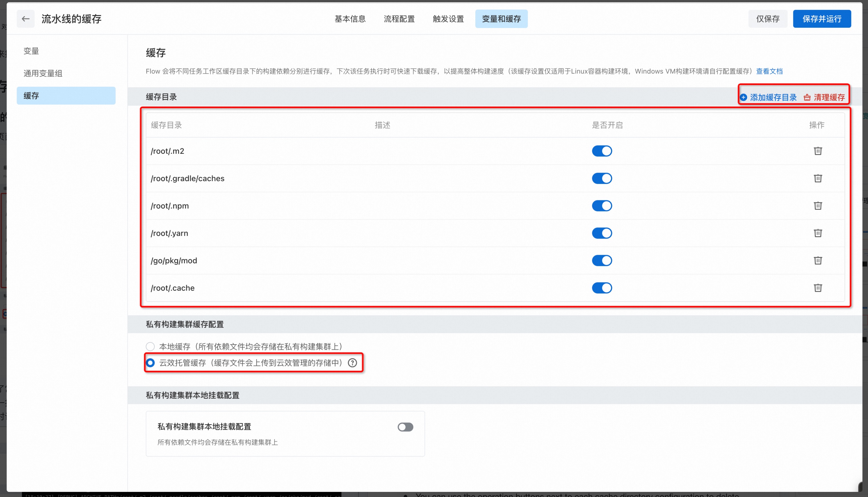Enable 私有构建集群本地挂载配置 switch
This screenshot has width=868, height=497.
click(x=405, y=427)
